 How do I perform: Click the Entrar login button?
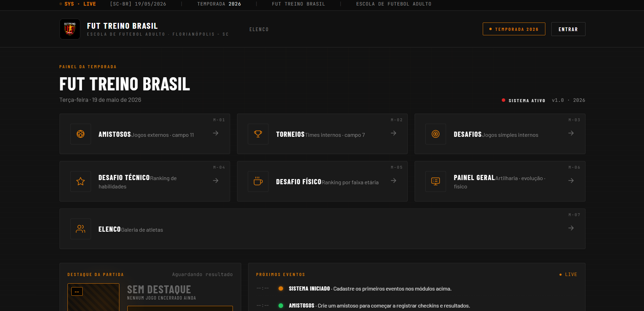coord(568,29)
